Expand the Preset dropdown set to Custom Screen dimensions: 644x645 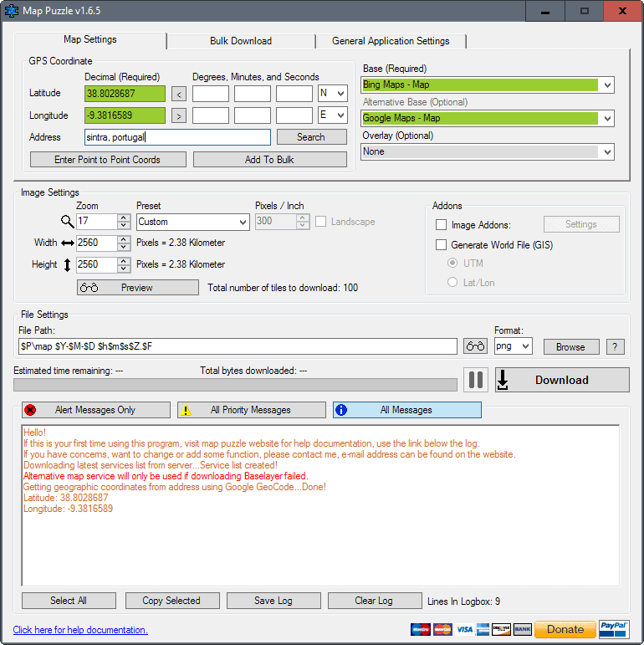tap(192, 222)
